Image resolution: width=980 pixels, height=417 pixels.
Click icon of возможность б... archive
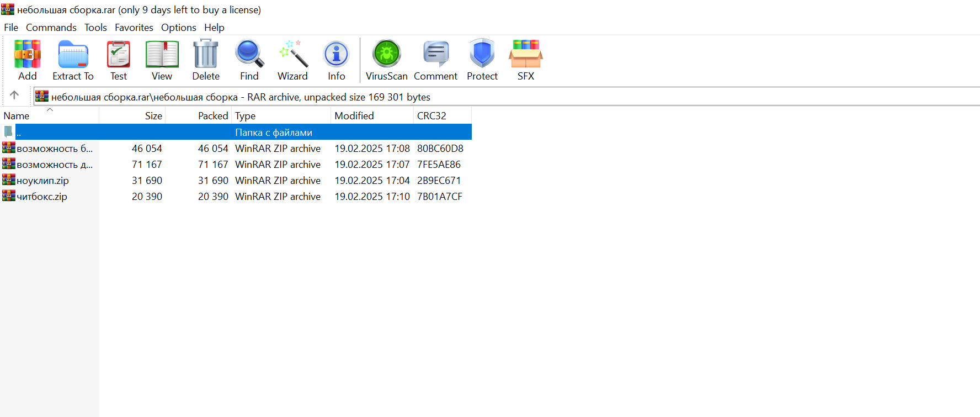click(8, 147)
